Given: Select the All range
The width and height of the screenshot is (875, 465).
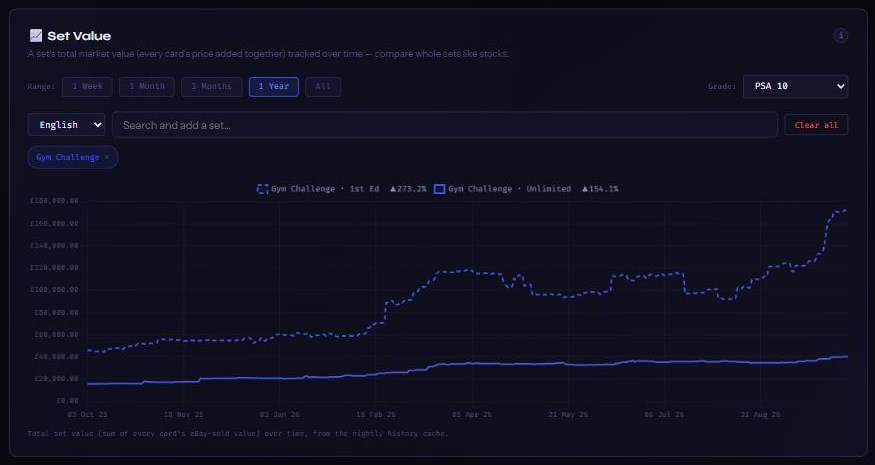Looking at the screenshot, I should coord(323,87).
